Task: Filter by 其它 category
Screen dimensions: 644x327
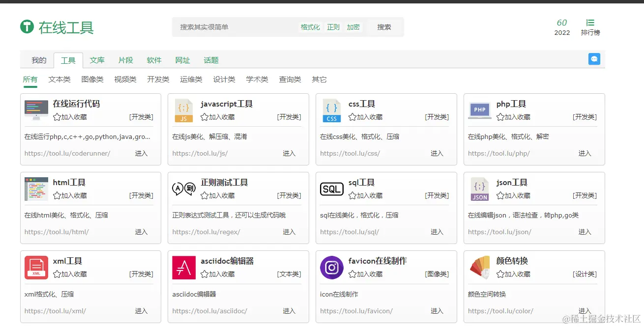Action: [319, 80]
